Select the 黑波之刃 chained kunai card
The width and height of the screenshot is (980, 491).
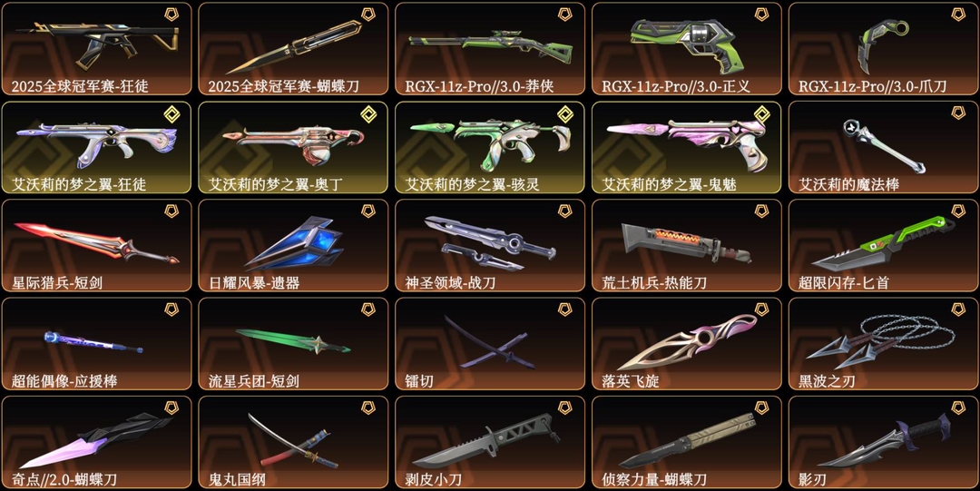tap(883, 344)
